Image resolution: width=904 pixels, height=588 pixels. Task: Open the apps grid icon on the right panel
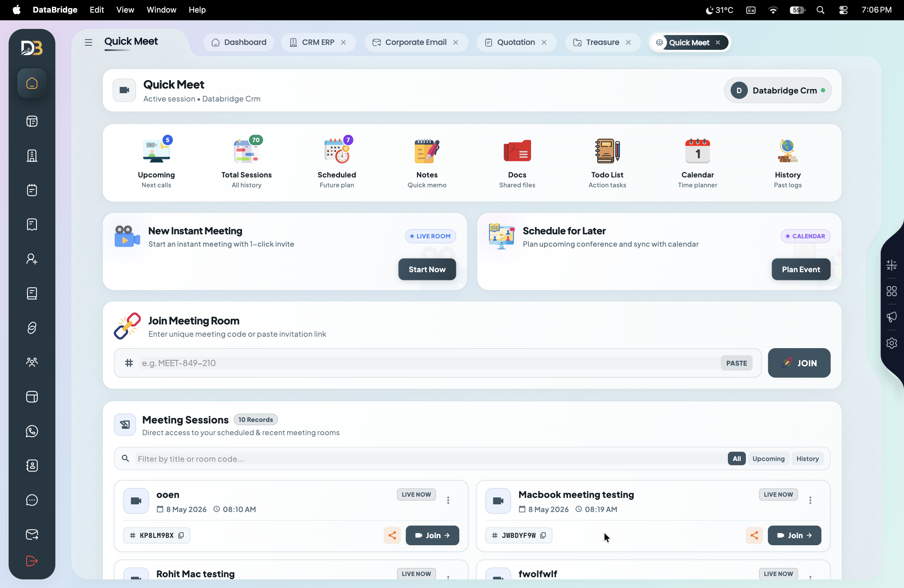tap(891, 291)
